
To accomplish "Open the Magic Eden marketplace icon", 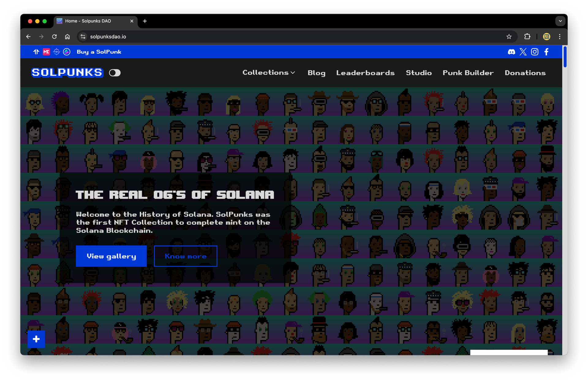I will point(46,52).
